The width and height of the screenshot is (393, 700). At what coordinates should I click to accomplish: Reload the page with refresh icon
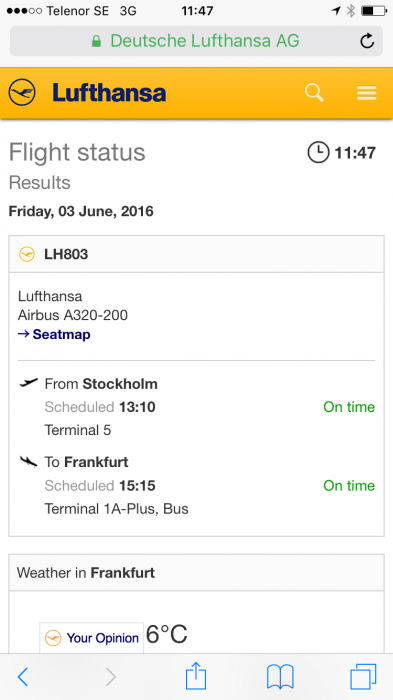point(367,41)
